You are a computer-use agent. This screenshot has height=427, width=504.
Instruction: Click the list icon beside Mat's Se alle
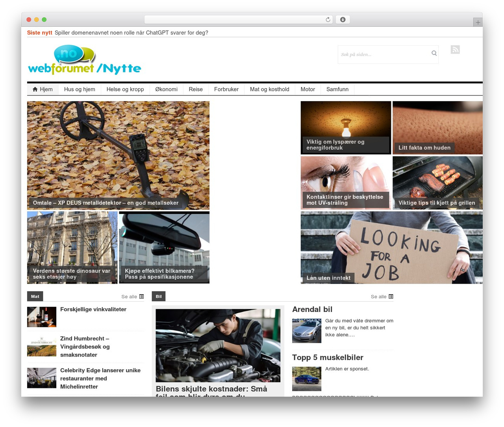142,297
